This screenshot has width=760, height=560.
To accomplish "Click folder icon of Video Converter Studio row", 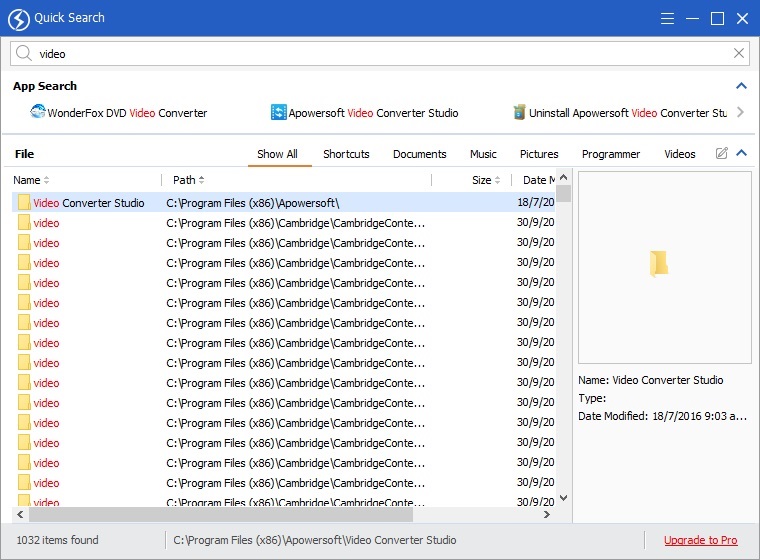I will (x=24, y=202).
